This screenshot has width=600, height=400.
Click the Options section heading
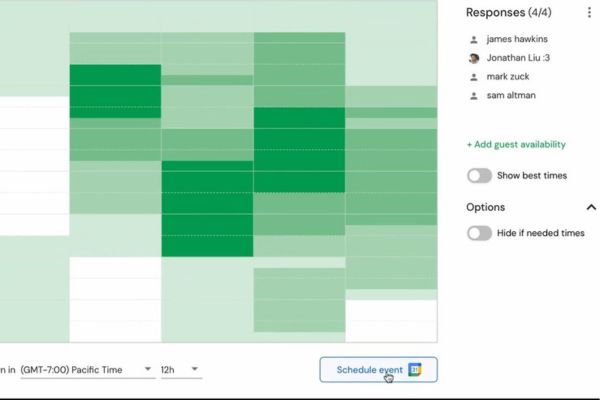pos(485,207)
